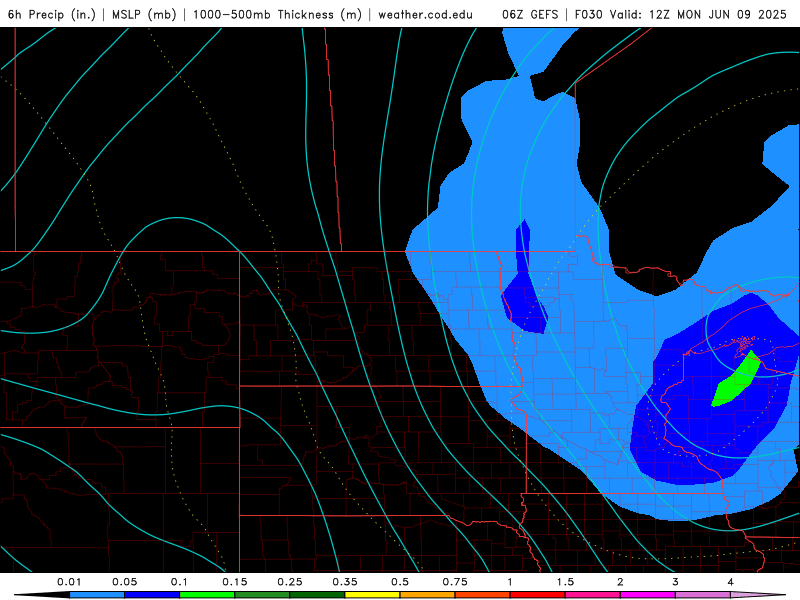Click the "6h Precip (in.)" header label
Screen dimensions: 800x600
[52, 14]
